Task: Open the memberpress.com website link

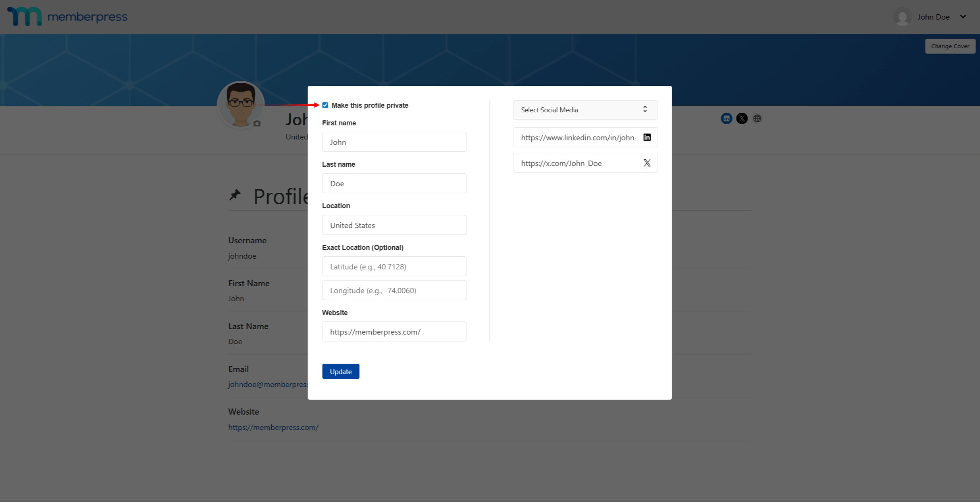Action: pos(273,427)
